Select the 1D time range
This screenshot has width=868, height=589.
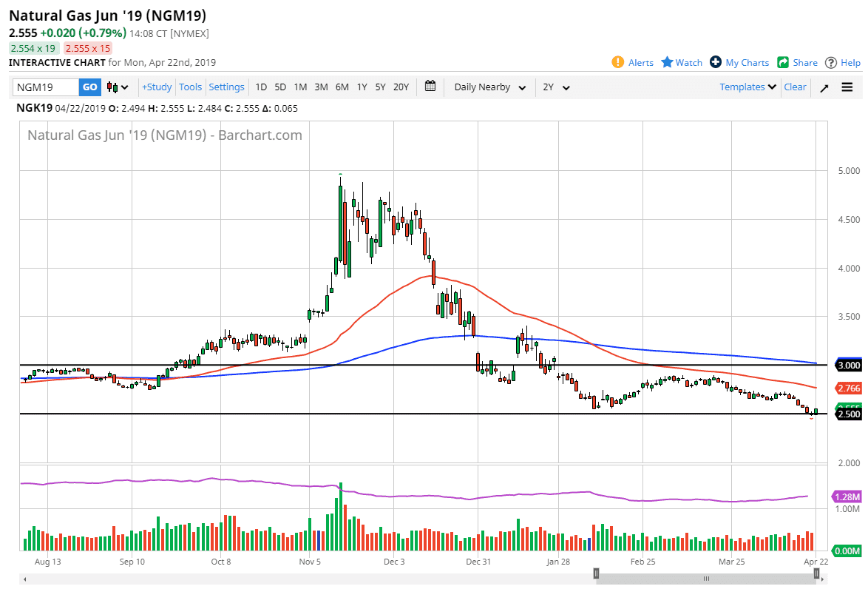tap(261, 87)
